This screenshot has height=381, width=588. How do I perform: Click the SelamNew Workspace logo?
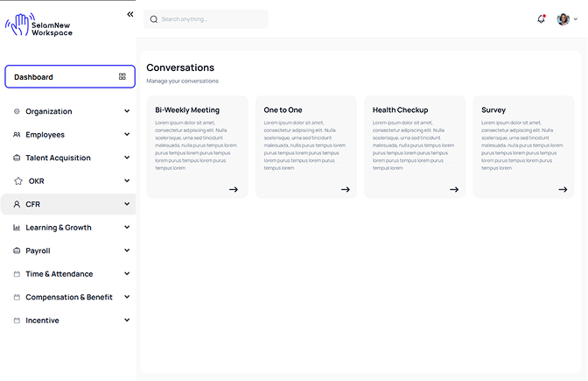39,25
